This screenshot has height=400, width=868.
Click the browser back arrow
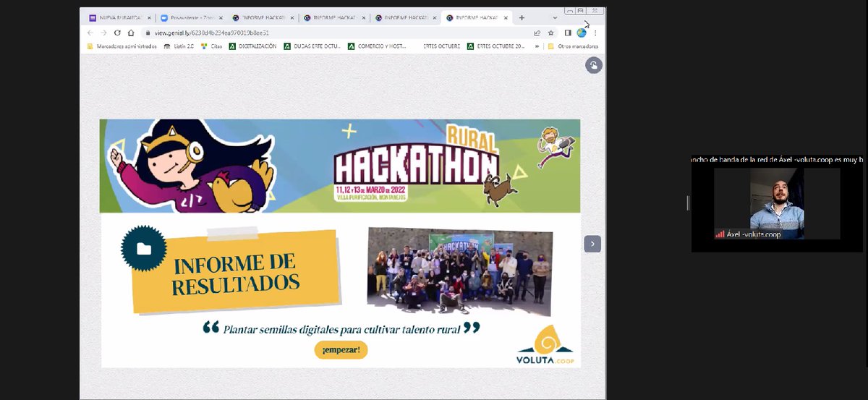coord(90,33)
